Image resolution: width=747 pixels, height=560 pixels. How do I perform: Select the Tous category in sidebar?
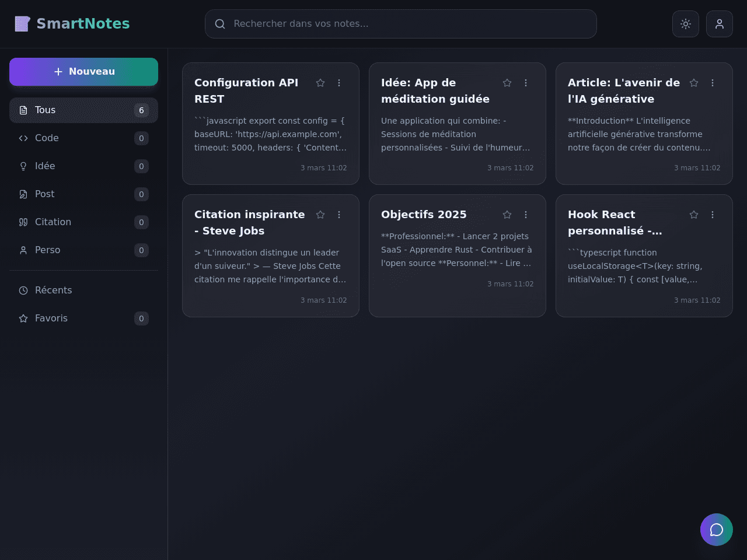83,110
